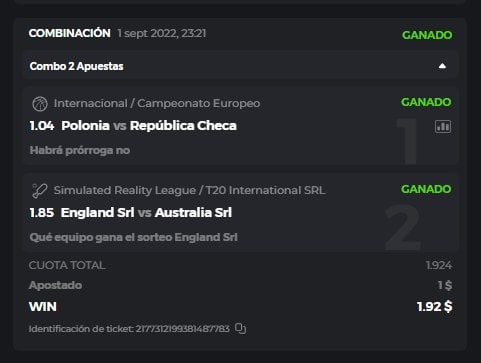Click GANADO status of England Srl bet
This screenshot has height=363, width=481.
(x=426, y=189)
